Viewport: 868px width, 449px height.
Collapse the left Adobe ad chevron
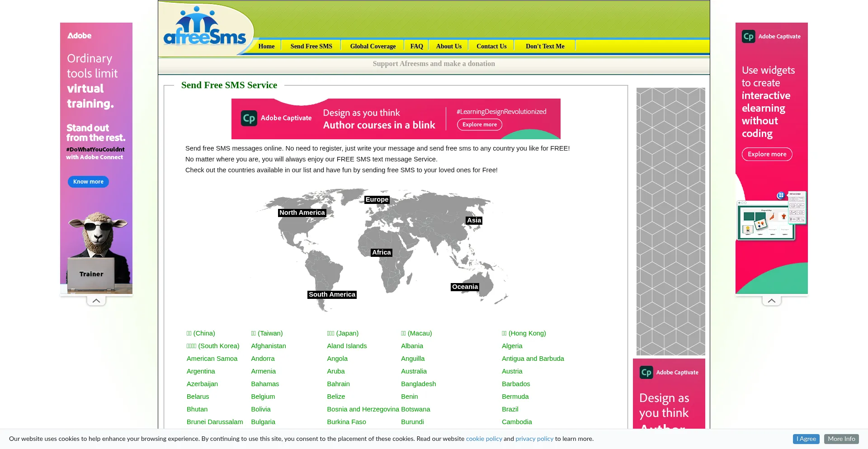click(x=96, y=301)
